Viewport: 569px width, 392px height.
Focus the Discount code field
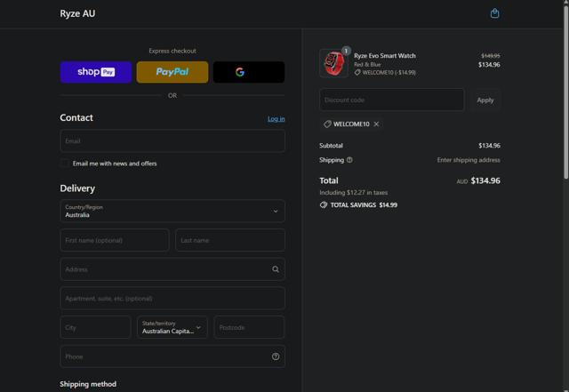[x=391, y=100]
